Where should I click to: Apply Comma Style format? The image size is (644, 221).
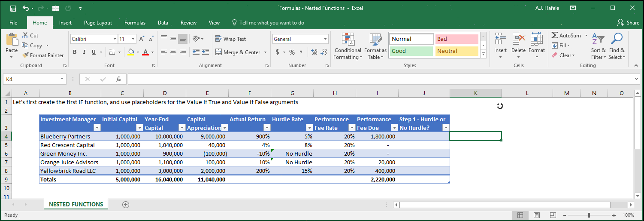pyautogui.click(x=301, y=52)
